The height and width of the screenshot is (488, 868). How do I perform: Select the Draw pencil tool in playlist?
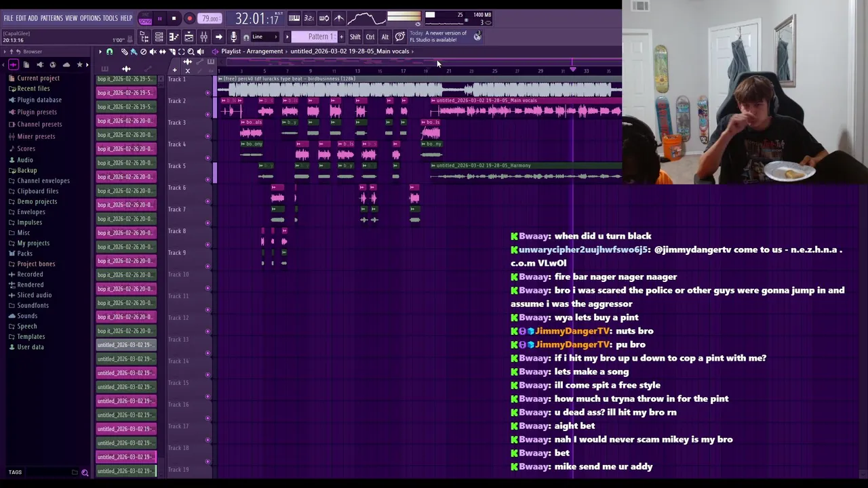click(124, 52)
